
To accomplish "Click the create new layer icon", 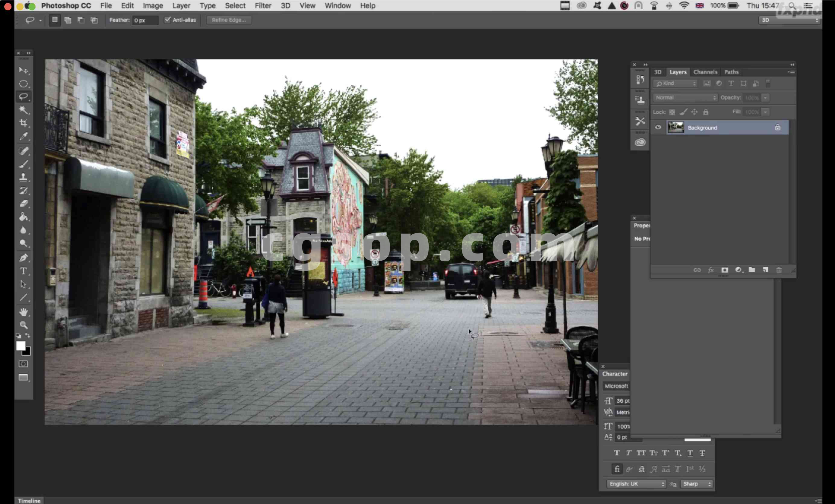I will pyautogui.click(x=765, y=270).
